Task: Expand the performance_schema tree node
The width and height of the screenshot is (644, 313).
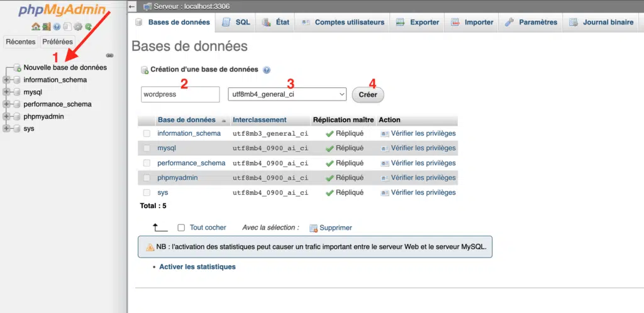Action: coord(7,104)
